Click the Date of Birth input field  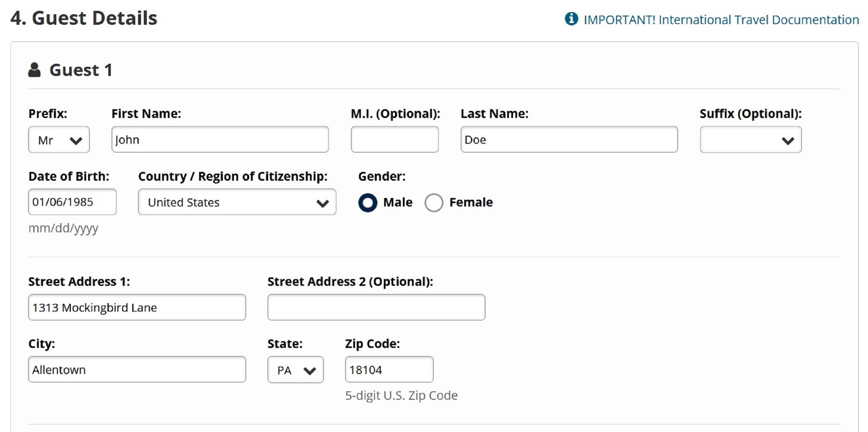click(x=72, y=202)
